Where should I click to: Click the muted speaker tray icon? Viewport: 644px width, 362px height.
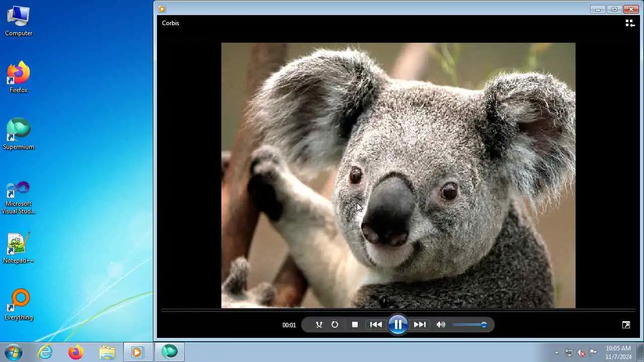pos(581,352)
